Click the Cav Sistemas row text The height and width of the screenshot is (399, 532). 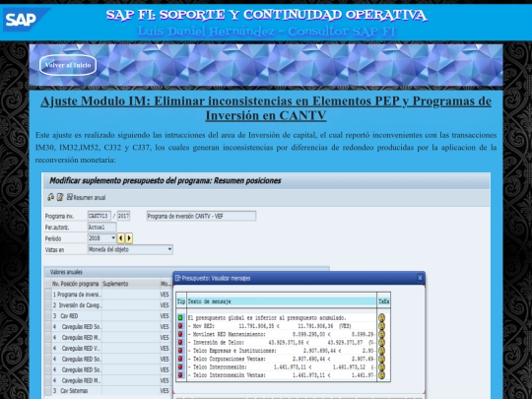coord(74,391)
